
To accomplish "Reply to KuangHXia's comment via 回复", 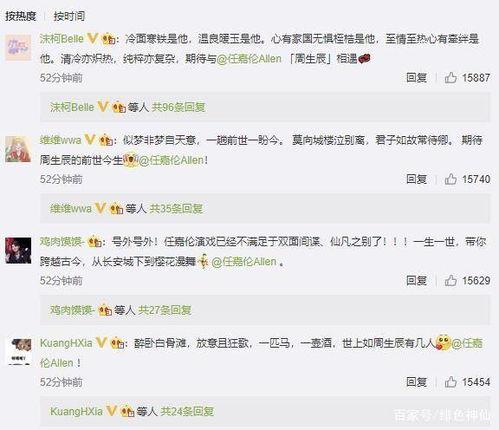I will [x=416, y=382].
